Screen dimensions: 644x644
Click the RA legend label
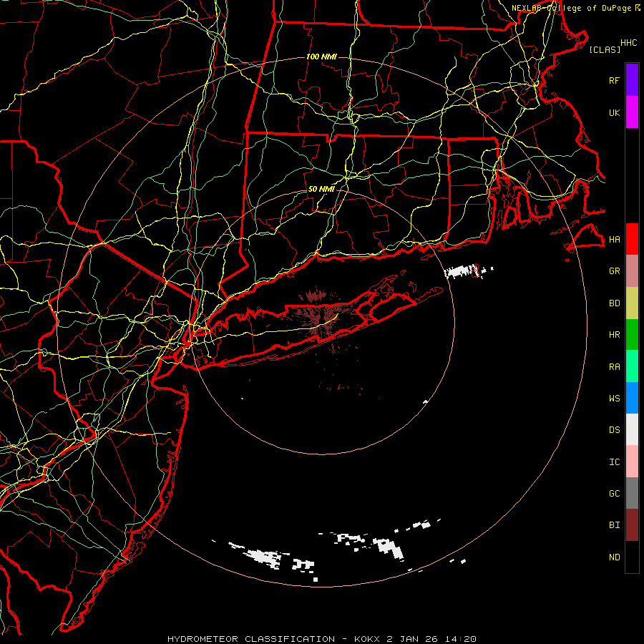point(615,367)
